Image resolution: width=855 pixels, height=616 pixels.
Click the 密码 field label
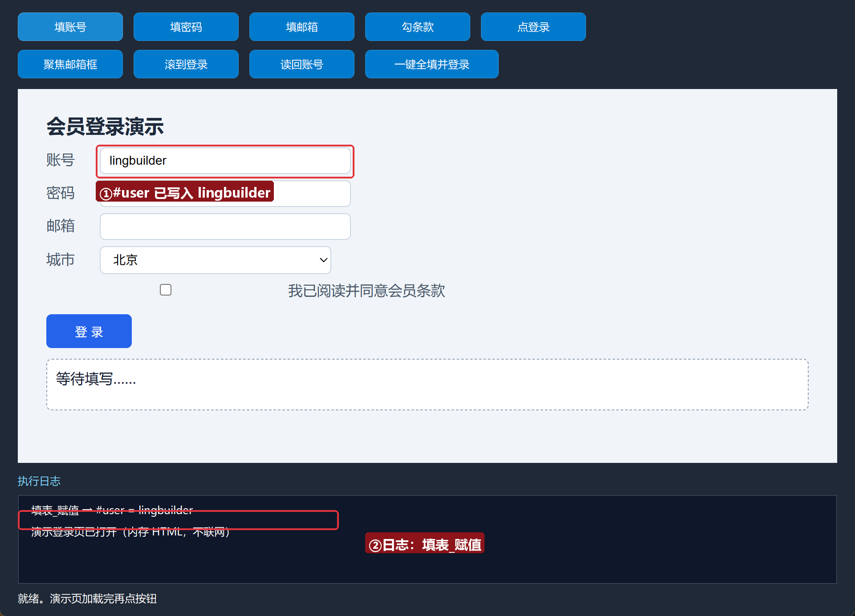[61, 193]
